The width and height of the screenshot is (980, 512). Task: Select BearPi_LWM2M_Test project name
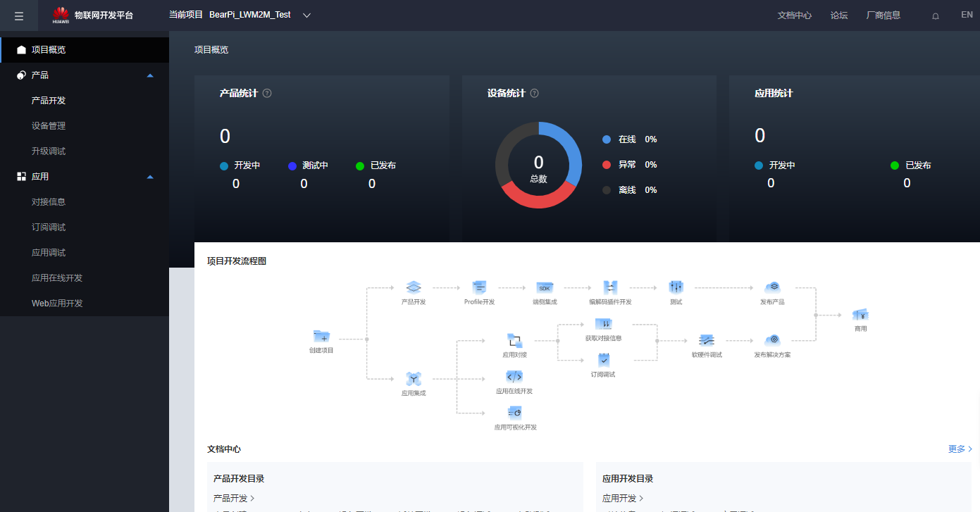(250, 15)
